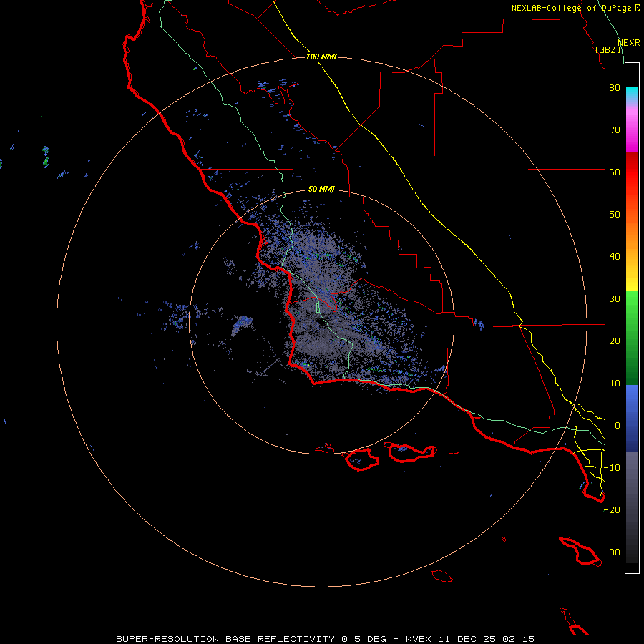644x644 pixels.
Task: Click the 50 value on the color scale
Action: tap(615, 215)
